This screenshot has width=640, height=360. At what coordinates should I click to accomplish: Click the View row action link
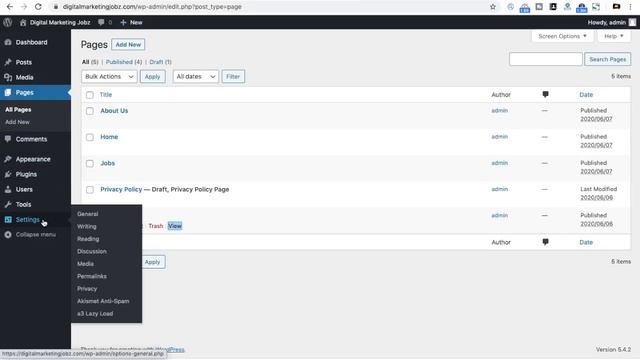(x=175, y=226)
